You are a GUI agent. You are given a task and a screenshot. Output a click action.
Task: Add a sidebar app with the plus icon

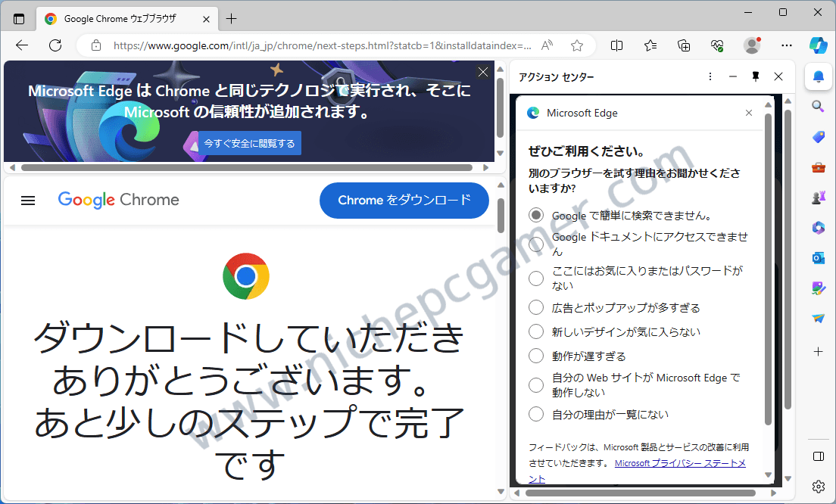[x=819, y=352]
